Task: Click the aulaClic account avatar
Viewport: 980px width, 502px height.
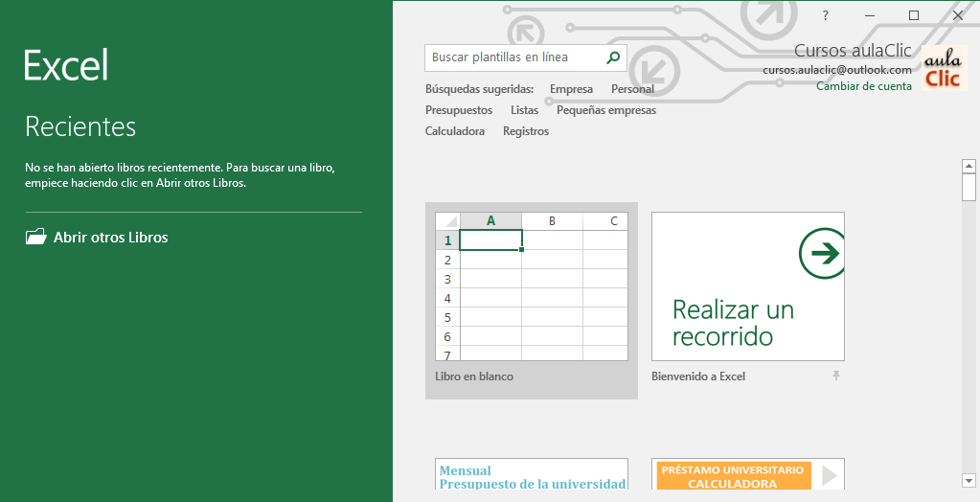Action: tap(944, 68)
